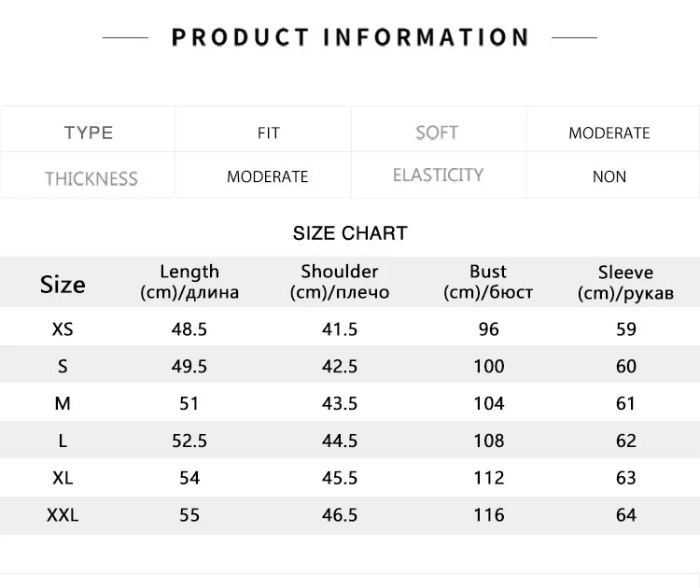
Task: Select the FIT value cell
Action: click(x=268, y=133)
